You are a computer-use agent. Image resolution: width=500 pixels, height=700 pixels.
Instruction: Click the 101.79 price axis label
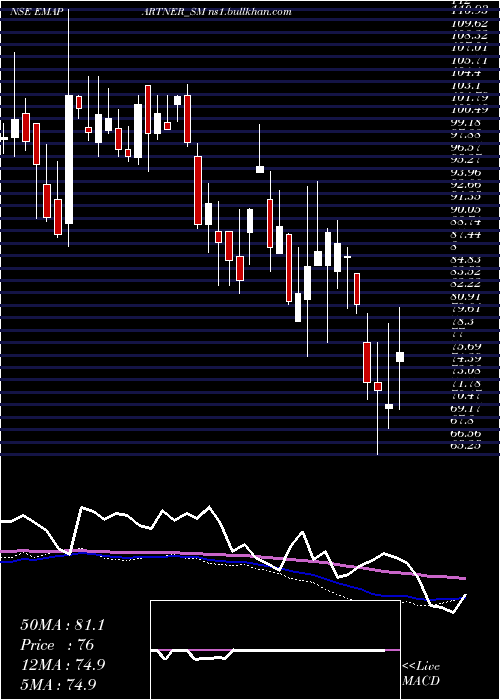tap(468, 97)
